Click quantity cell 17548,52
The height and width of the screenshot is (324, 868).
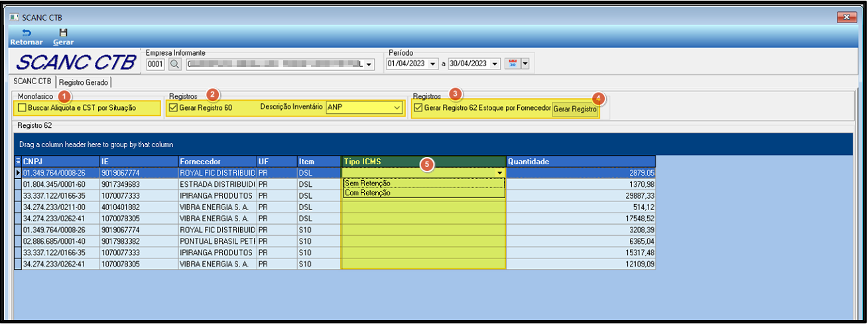[x=581, y=218]
